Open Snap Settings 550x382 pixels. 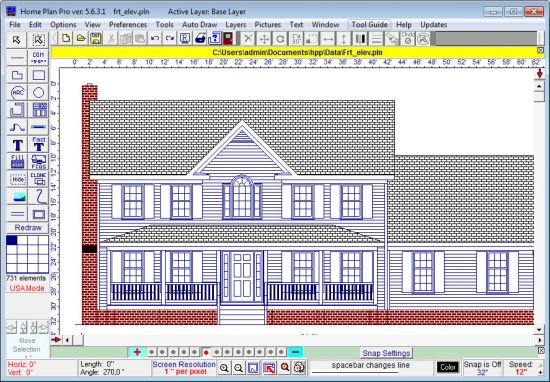[386, 353]
